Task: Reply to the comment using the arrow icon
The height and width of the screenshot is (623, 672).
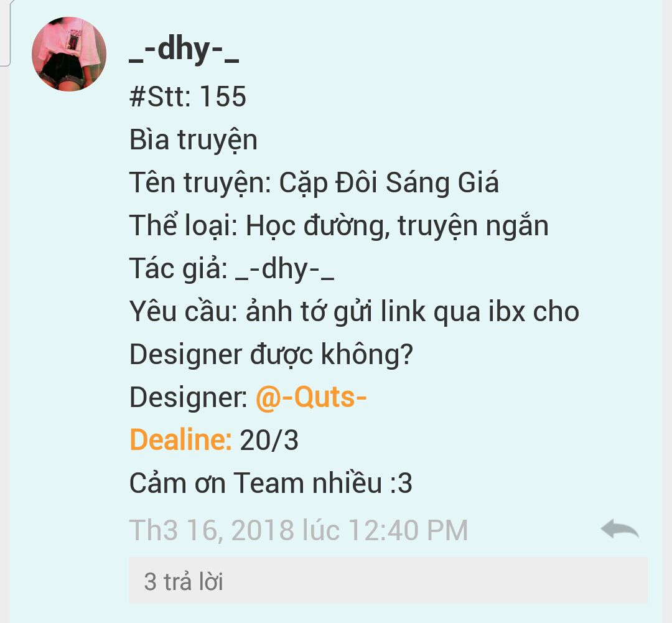Action: coord(620,530)
